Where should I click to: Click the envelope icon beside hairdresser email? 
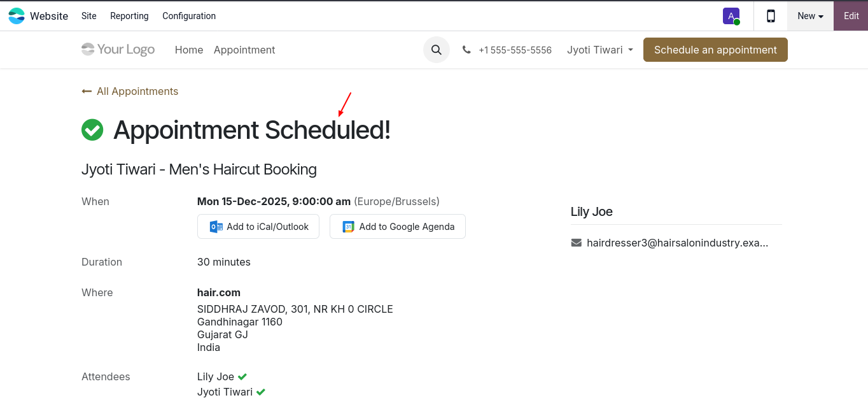tap(577, 243)
